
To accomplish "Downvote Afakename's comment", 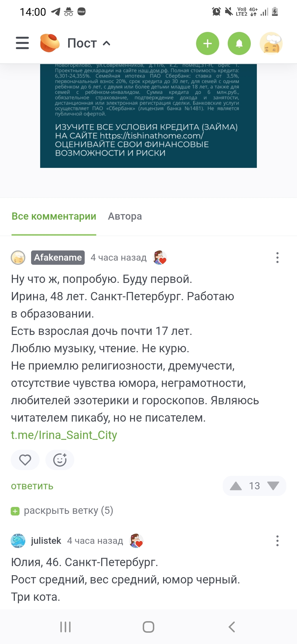I will point(273,486).
